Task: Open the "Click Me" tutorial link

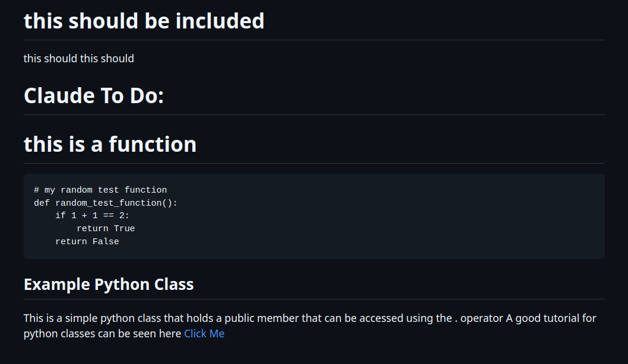Action: tap(204, 334)
